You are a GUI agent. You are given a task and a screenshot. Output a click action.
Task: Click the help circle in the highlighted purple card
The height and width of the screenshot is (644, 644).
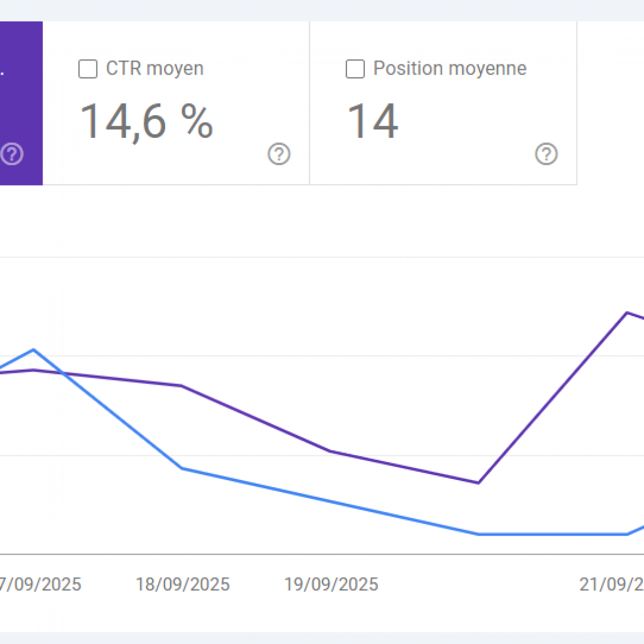click(x=11, y=154)
